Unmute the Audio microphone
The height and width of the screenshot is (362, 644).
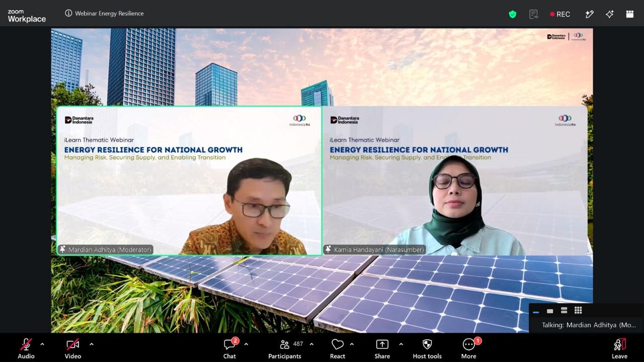click(x=26, y=348)
